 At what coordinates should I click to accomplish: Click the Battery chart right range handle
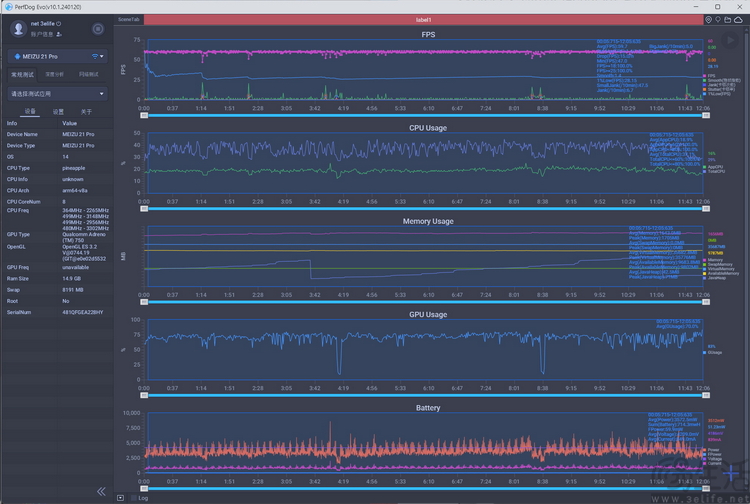(x=706, y=488)
